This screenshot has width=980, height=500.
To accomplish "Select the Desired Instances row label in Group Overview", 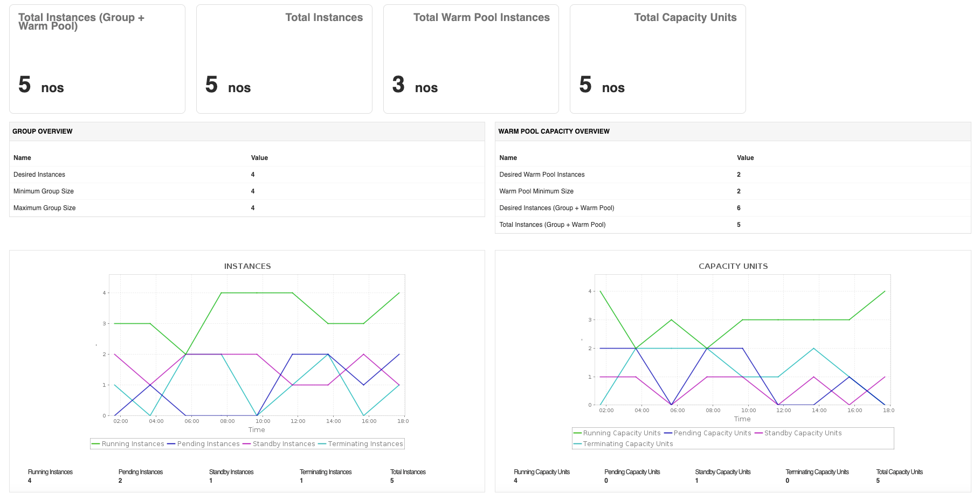I will pos(39,175).
